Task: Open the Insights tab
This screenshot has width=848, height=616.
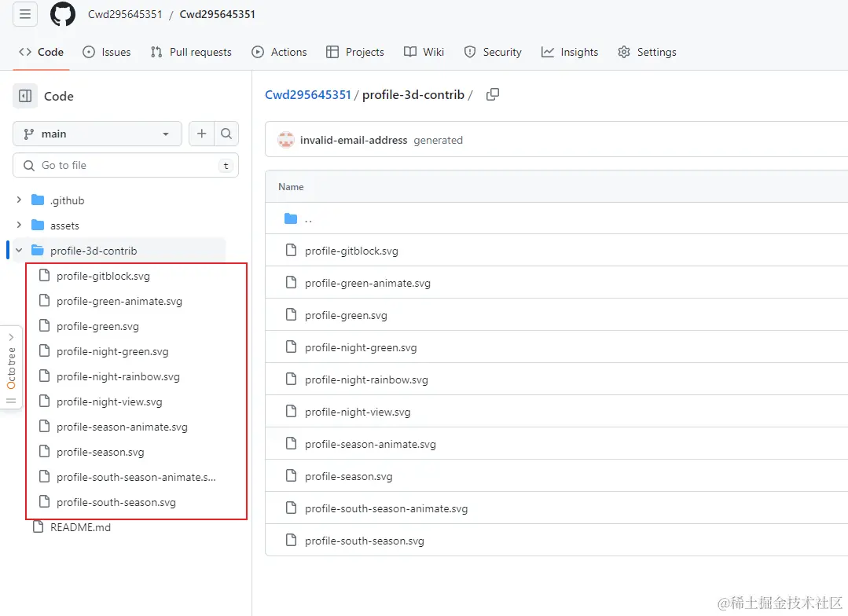Action: 570,52
